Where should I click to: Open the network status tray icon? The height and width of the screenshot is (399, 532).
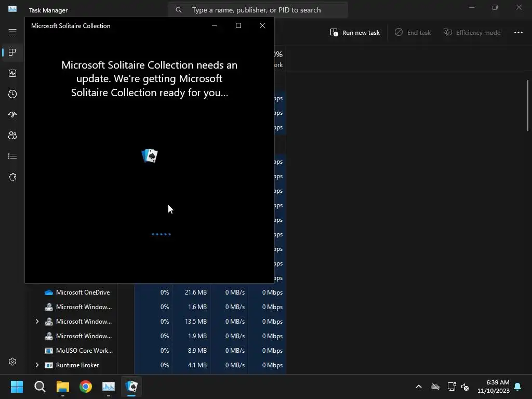(x=451, y=387)
